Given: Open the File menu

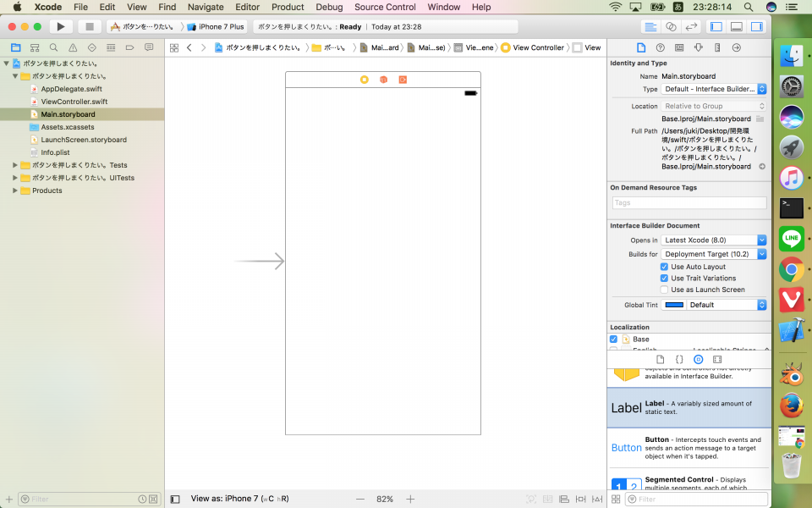Looking at the screenshot, I should coord(80,7).
